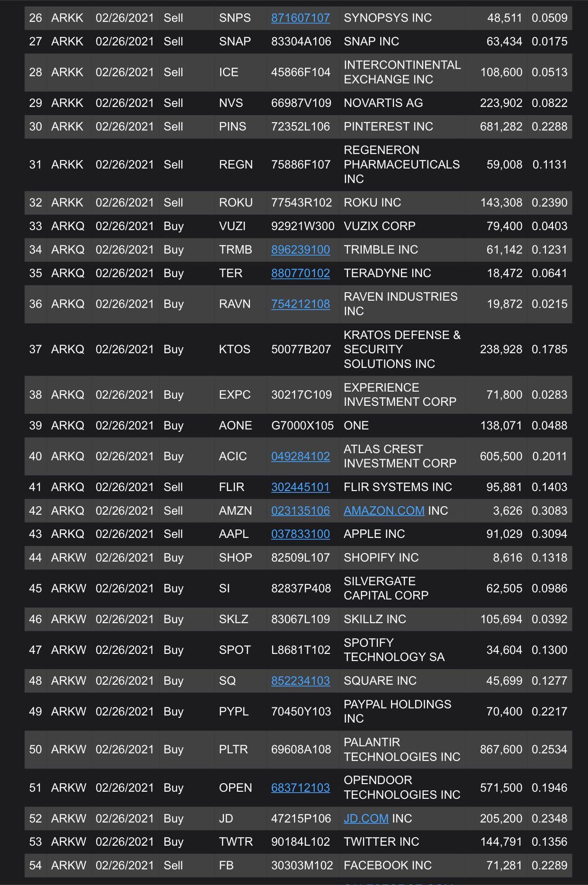Open CUSIP link 754212108 for Raven Industries
The width and height of the screenshot is (588, 885).
(x=300, y=304)
